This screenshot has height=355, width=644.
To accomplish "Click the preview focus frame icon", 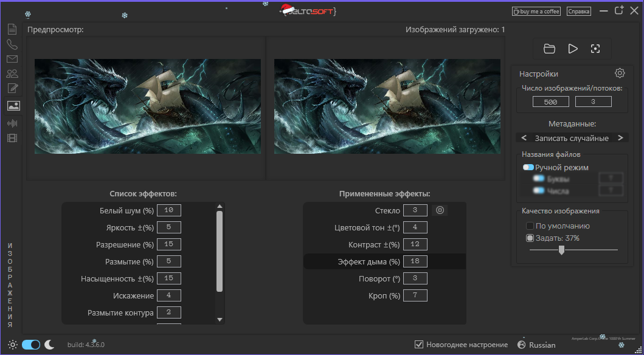I will pos(595,49).
